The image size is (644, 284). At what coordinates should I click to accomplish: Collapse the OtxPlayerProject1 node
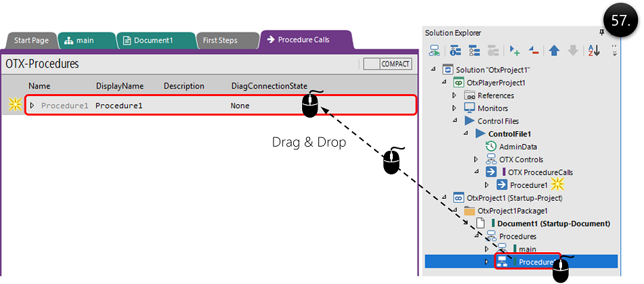[x=444, y=82]
